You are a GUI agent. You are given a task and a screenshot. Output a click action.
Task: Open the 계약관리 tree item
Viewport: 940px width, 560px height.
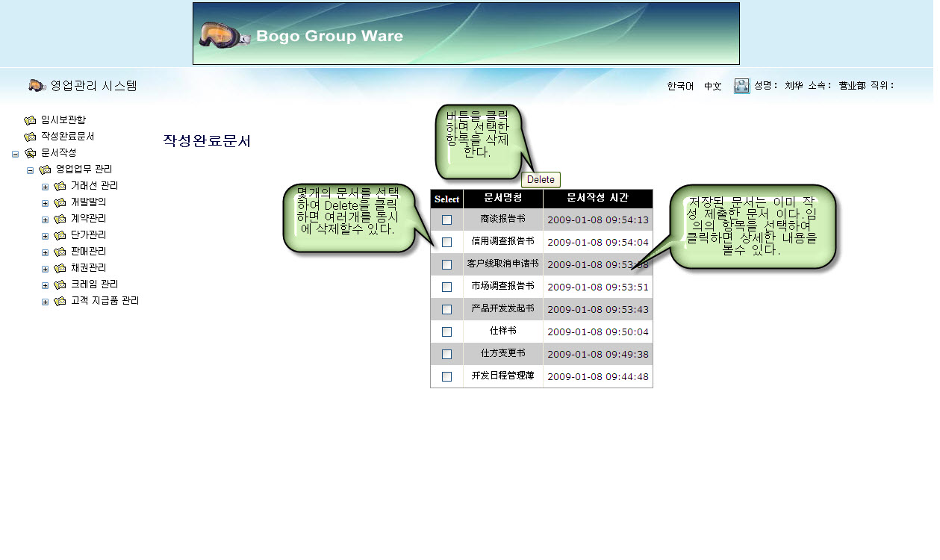tap(88, 219)
